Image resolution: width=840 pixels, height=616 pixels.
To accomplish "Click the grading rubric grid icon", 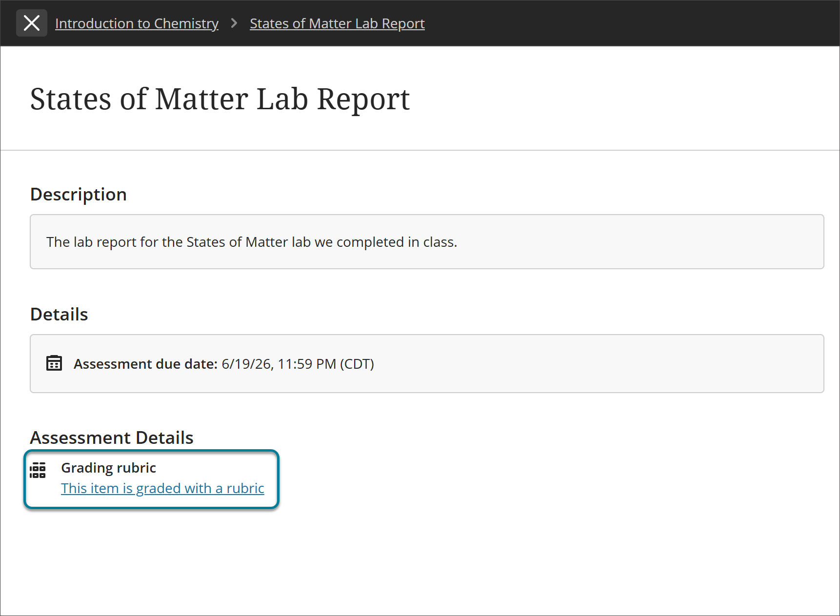I will coord(38,470).
